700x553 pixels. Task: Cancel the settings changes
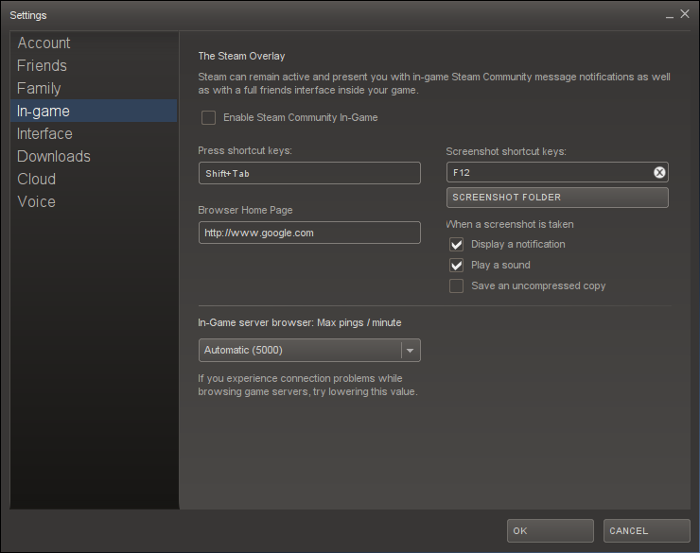[646, 531]
